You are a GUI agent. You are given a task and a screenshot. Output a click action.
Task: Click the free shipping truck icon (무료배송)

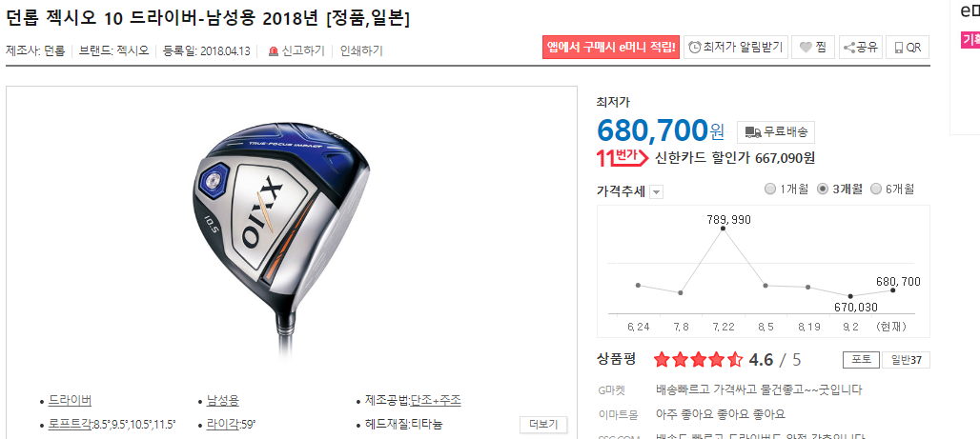754,131
